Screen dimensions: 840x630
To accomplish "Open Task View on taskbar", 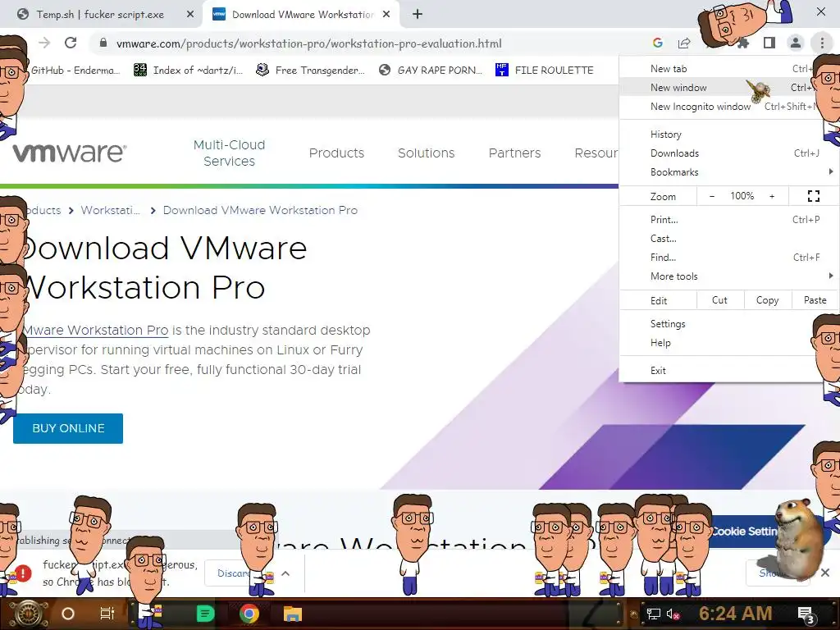I will 107,614.
